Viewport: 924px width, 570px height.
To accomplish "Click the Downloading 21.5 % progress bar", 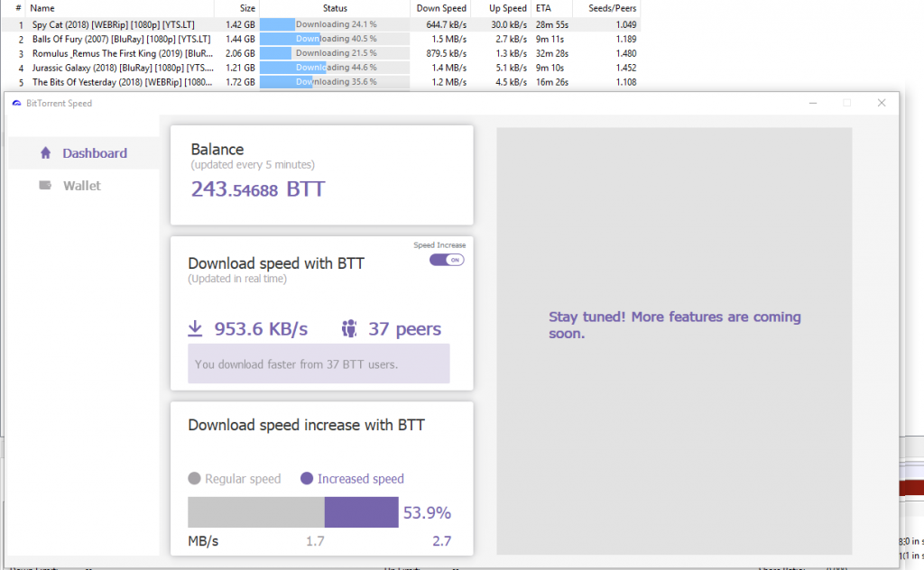I will 335,53.
